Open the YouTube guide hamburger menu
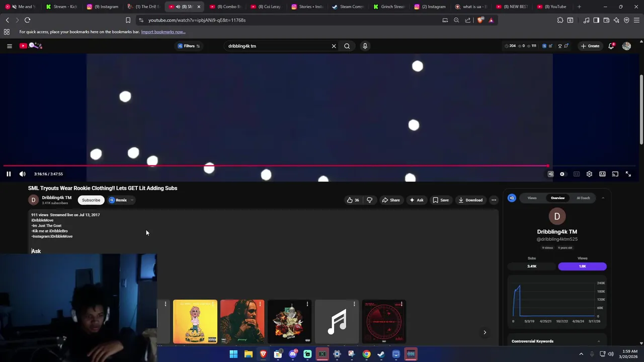This screenshot has width=644, height=362. coord(9,46)
